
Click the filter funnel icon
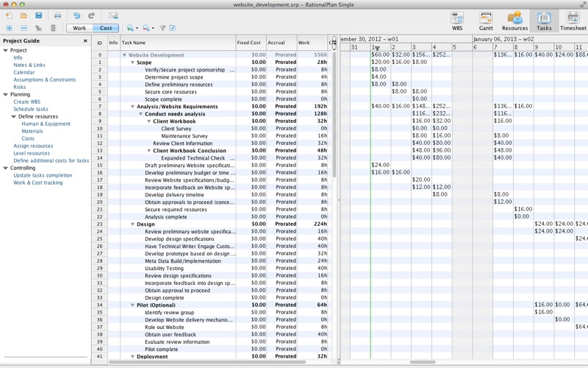pyautogui.click(x=162, y=28)
